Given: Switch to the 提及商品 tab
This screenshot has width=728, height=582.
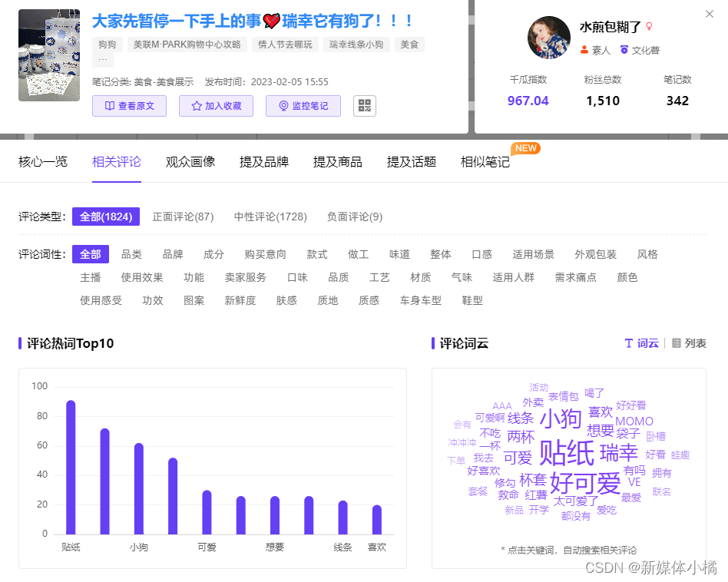Looking at the screenshot, I should 338,161.
